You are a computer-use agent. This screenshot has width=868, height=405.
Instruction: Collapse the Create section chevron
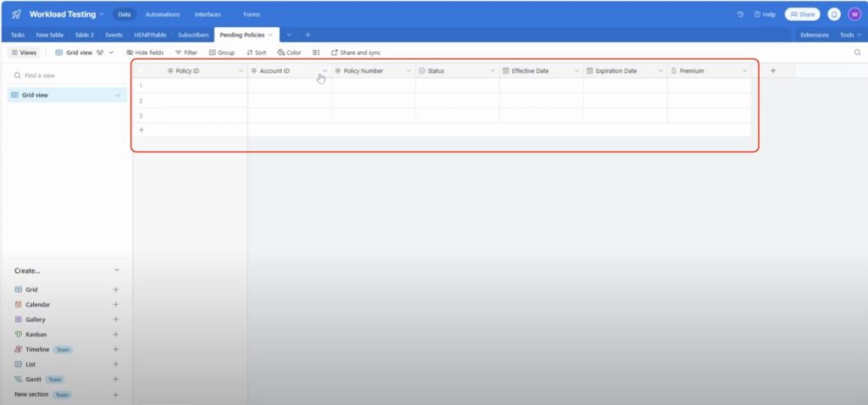point(116,270)
